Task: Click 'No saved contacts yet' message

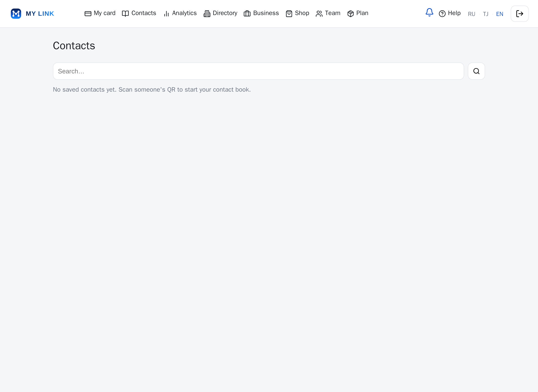Action: 152,90
